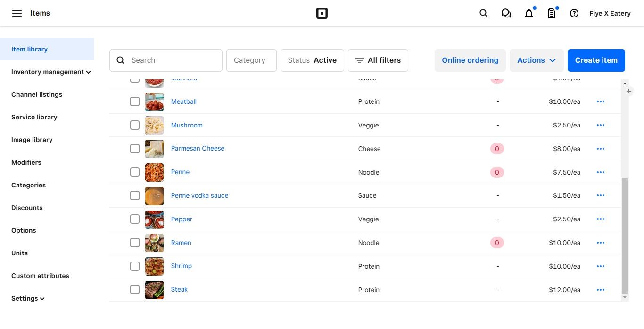Open the messages chat icon
The height and width of the screenshot is (329, 644).
(x=506, y=13)
